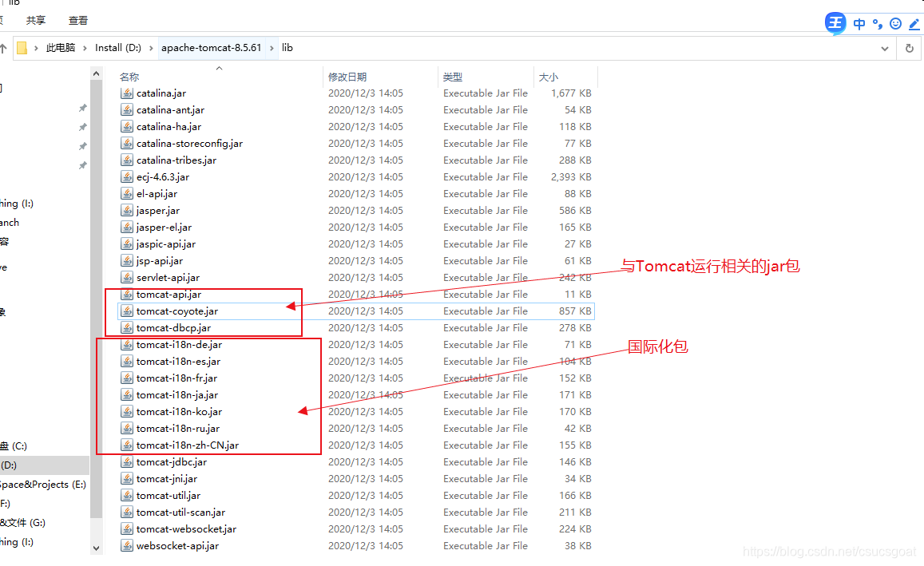Select the tomcat-i18n-ko.jar file name
Screen dimensions: 924x566
(179, 412)
